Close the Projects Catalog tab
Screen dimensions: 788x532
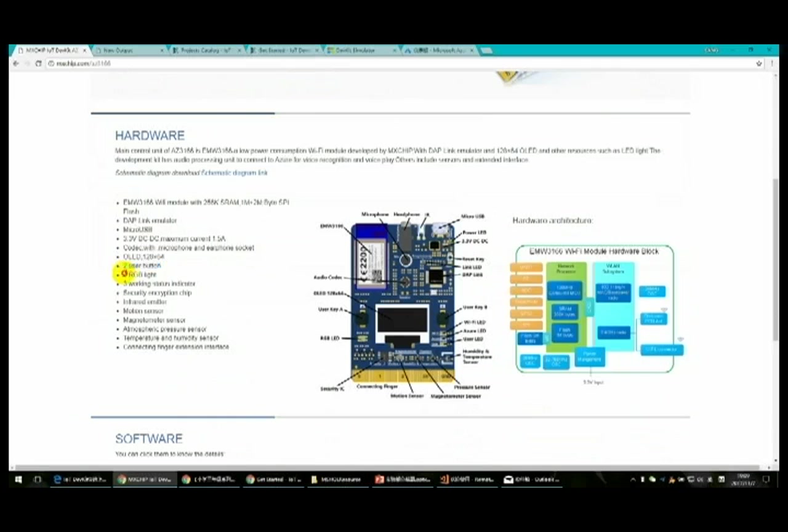239,50
